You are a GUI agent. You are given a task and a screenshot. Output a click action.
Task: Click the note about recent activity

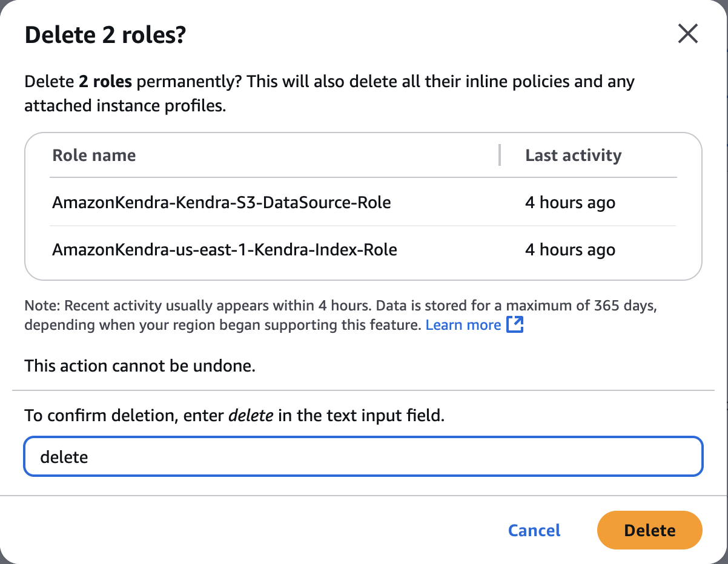pyautogui.click(x=339, y=306)
